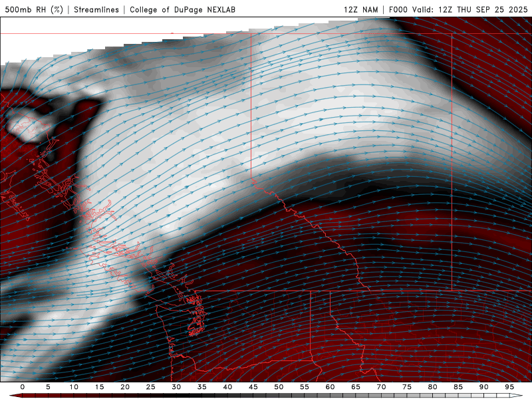
Task: Click the 25 value on RH scale
Action: [151, 387]
